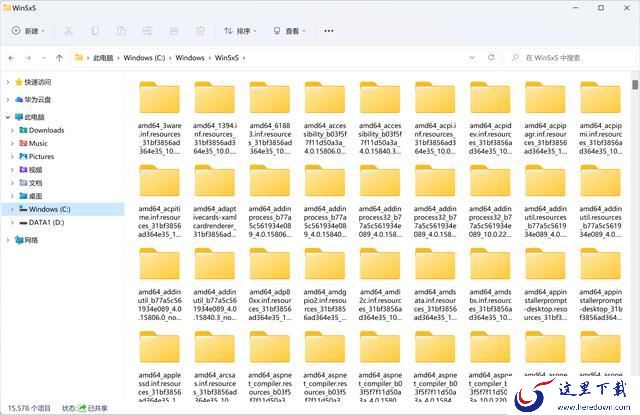The image size is (640, 415).
Task: Select folder amd64_acpidev.inf.resources
Action: [490, 118]
